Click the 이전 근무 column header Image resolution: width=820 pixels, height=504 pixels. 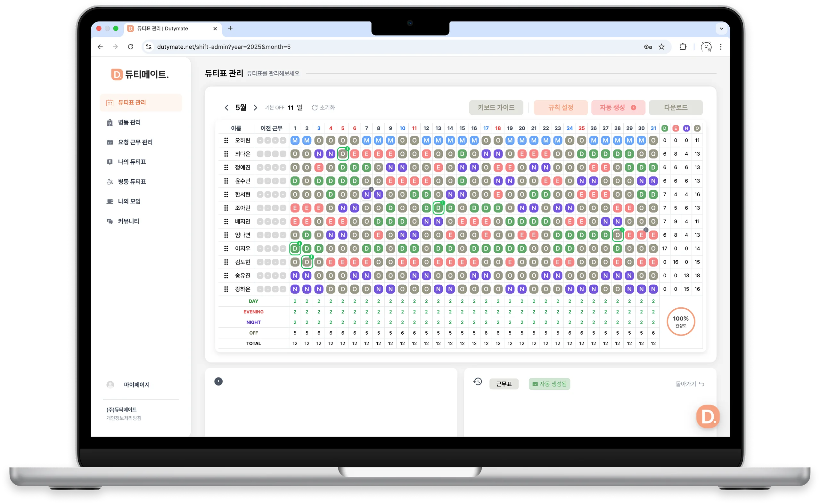pos(271,128)
